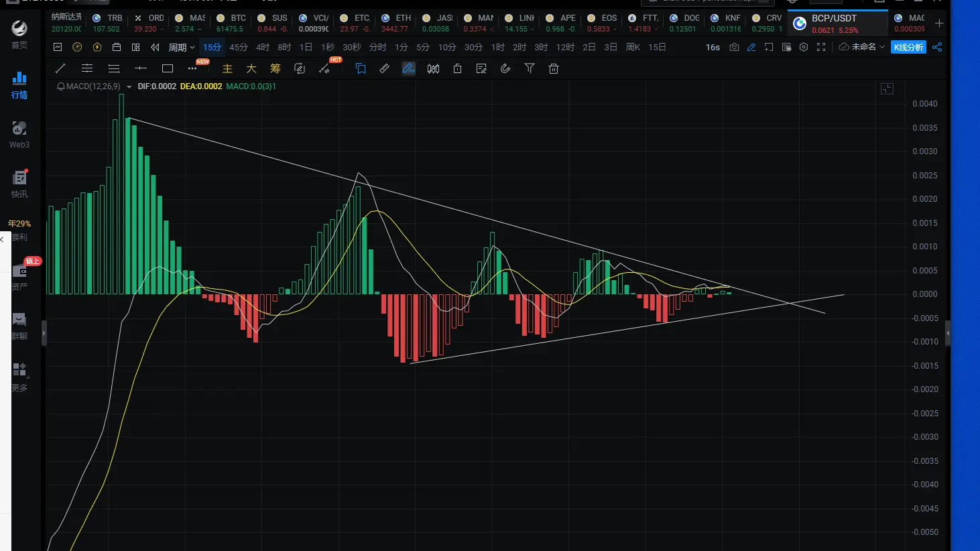
Task: Take a chart screenshot with camera icon
Action: pyautogui.click(x=734, y=47)
